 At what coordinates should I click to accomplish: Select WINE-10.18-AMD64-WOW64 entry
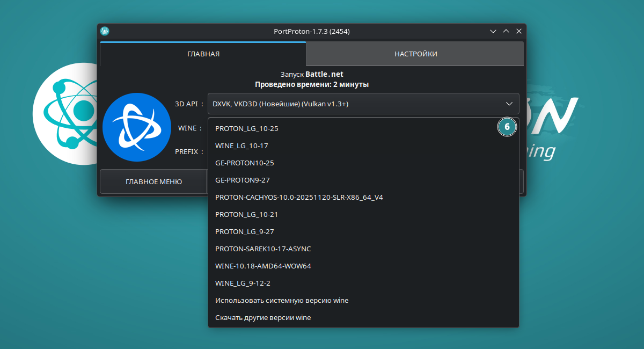263,266
